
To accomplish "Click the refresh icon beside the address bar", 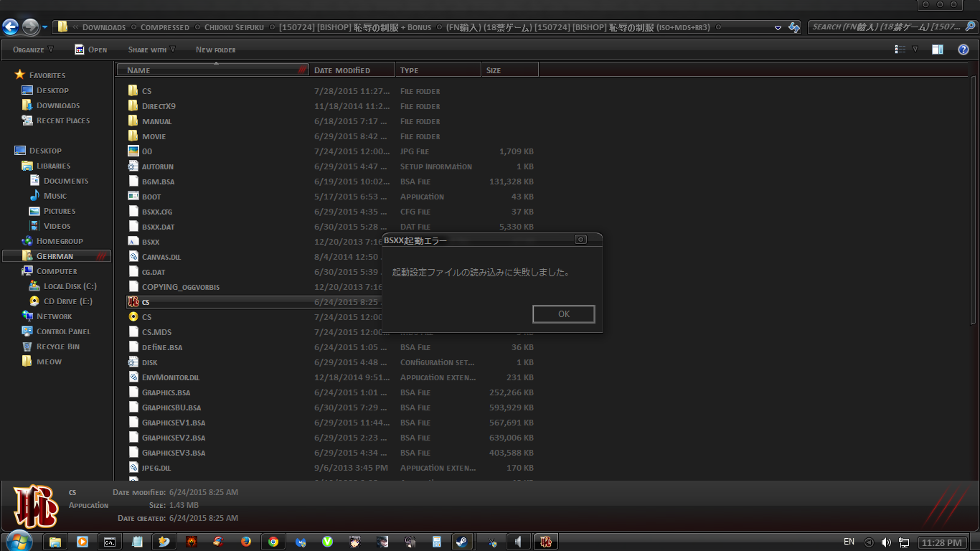I will [x=794, y=27].
